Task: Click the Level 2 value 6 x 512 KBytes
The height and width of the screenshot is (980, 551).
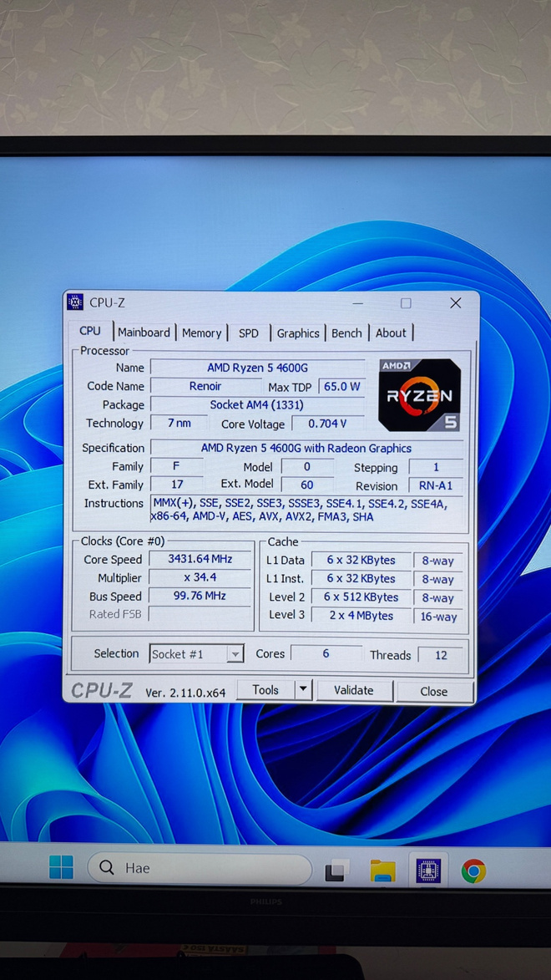Action: pos(361,597)
